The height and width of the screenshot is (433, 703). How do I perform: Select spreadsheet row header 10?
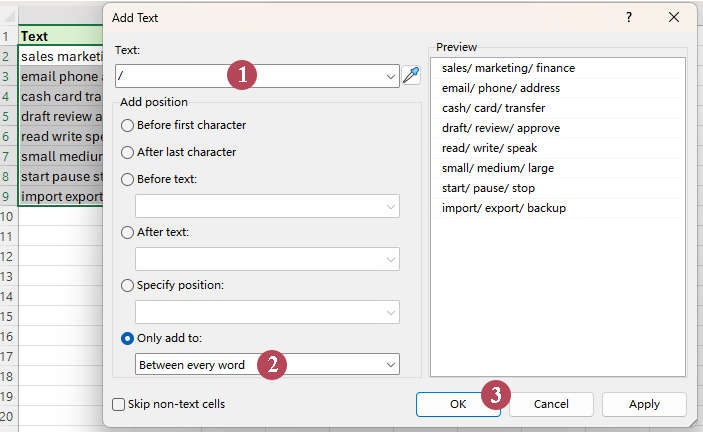point(9,216)
